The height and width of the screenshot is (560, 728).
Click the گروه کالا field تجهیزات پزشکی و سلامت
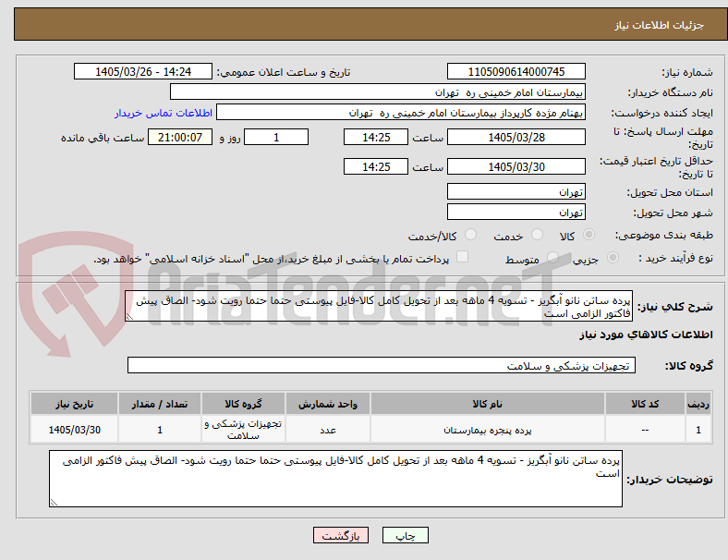(382, 365)
